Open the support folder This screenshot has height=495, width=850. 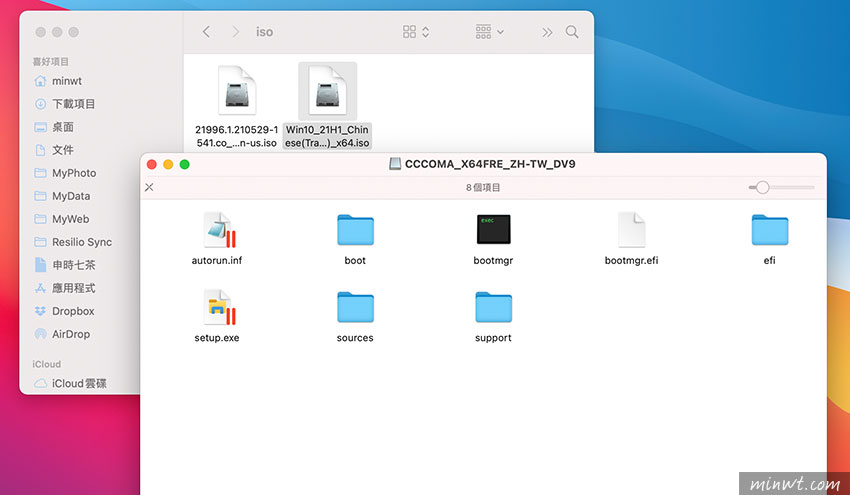pyautogui.click(x=493, y=307)
